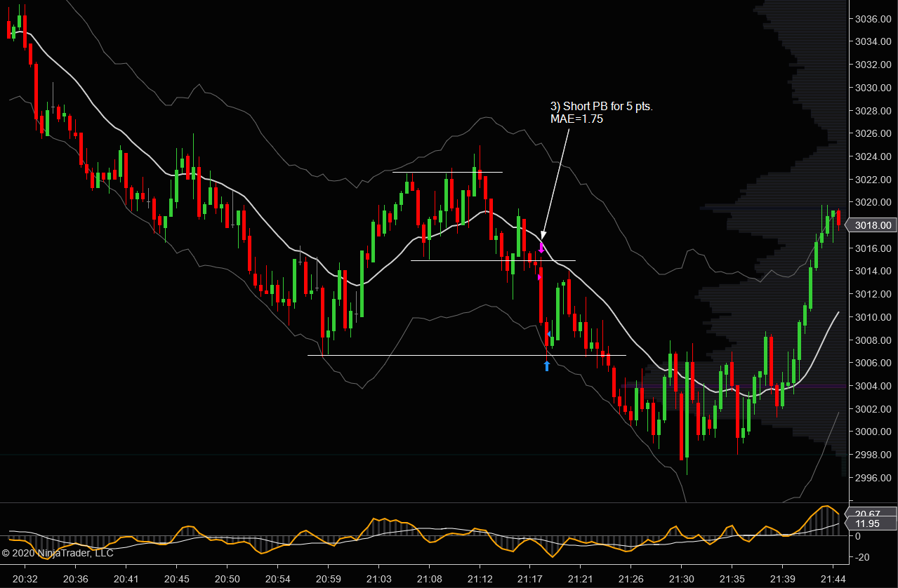Click the 20:32 time axis label
898x588 pixels.
[x=25, y=579]
